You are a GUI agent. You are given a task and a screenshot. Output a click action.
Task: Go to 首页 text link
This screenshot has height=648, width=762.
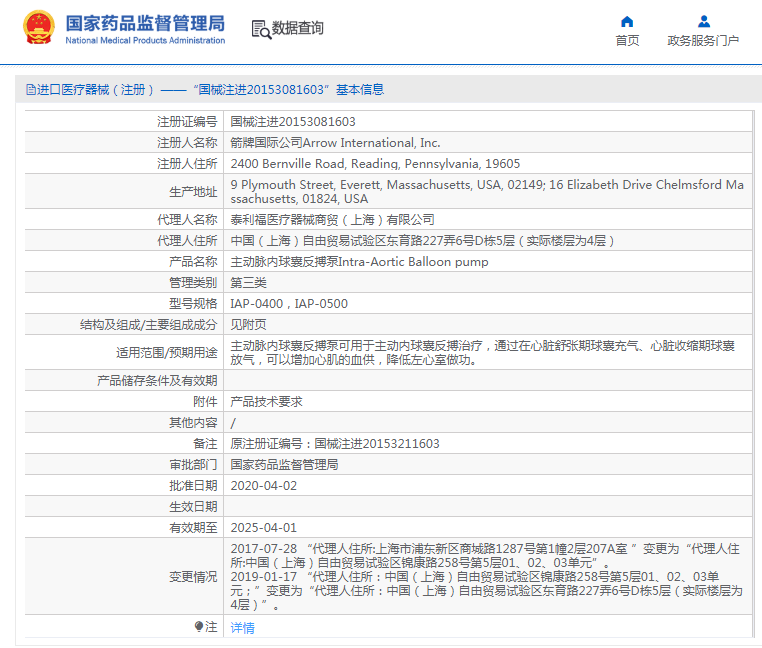click(627, 40)
